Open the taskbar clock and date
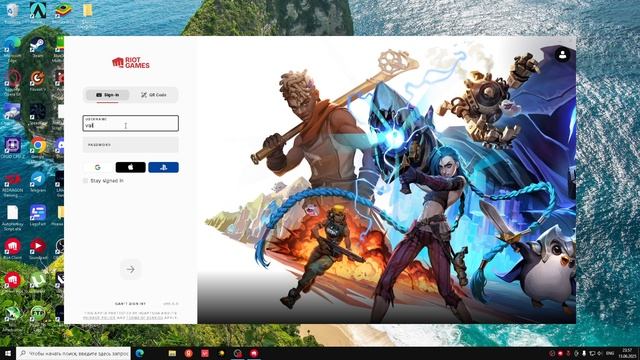Screen dimensions: 640x360 [x=627, y=353]
